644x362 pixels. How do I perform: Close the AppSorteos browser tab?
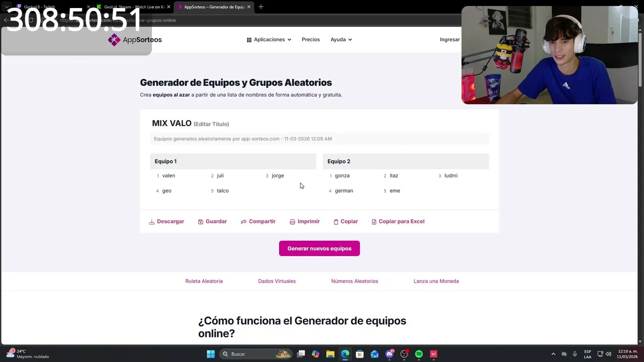click(249, 7)
